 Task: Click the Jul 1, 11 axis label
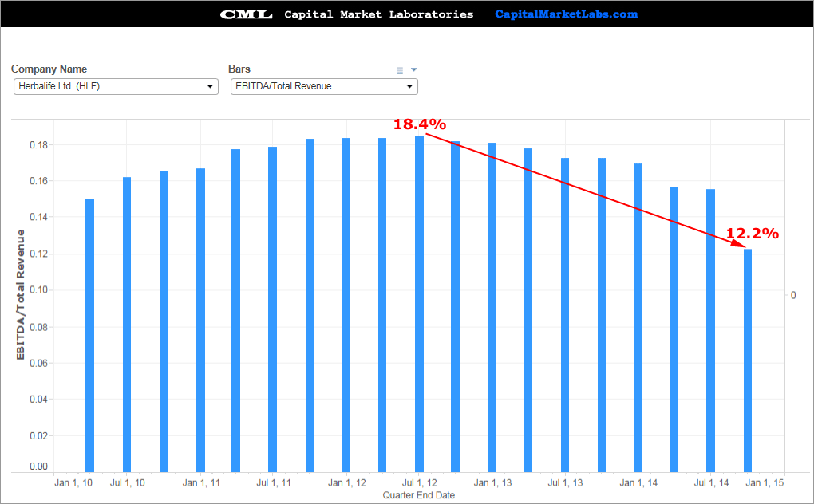click(274, 482)
